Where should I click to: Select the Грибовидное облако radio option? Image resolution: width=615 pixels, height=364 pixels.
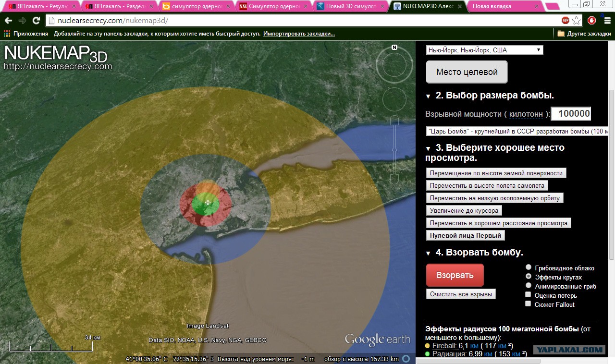(529, 267)
